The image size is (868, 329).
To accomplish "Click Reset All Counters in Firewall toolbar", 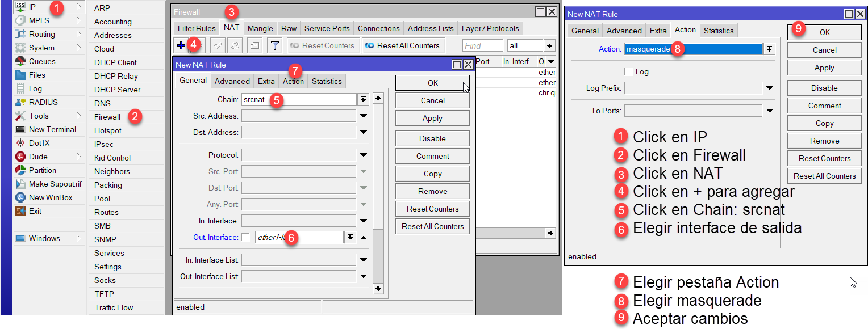I will [403, 45].
